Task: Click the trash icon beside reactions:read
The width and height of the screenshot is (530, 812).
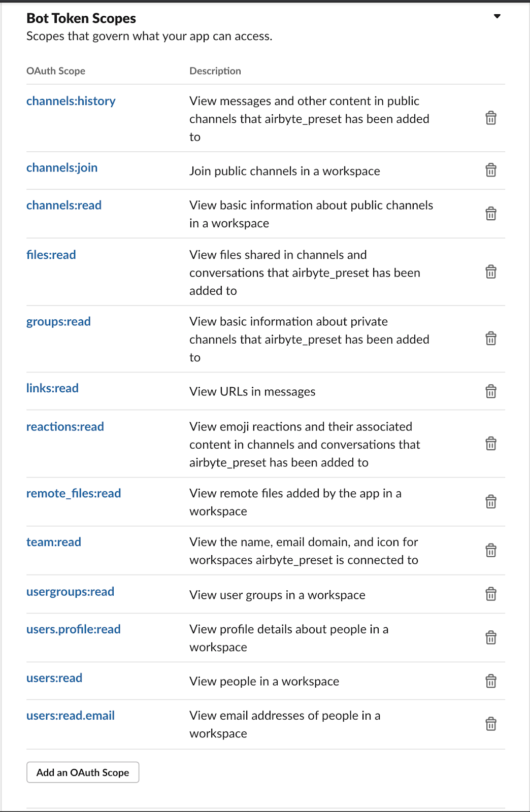Action: tap(491, 444)
